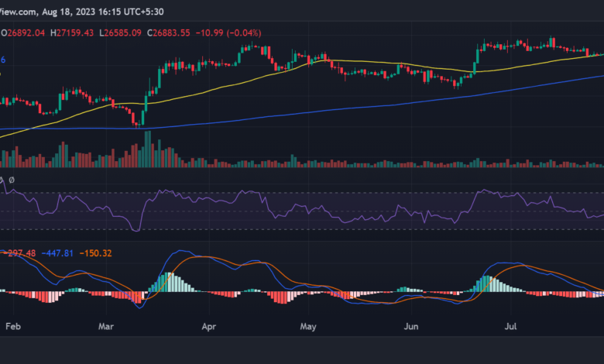Click the ∅ symbol in RSI legend
The width and height of the screenshot is (604, 364).
coord(11,179)
